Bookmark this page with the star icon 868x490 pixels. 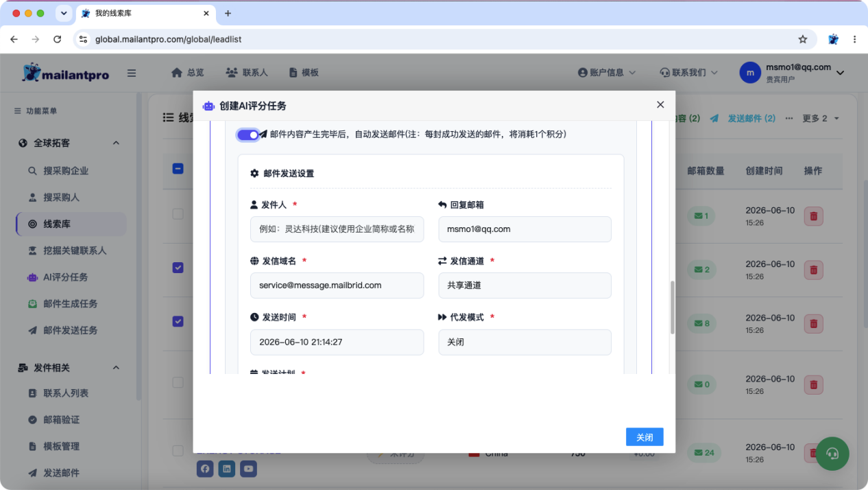[803, 39]
